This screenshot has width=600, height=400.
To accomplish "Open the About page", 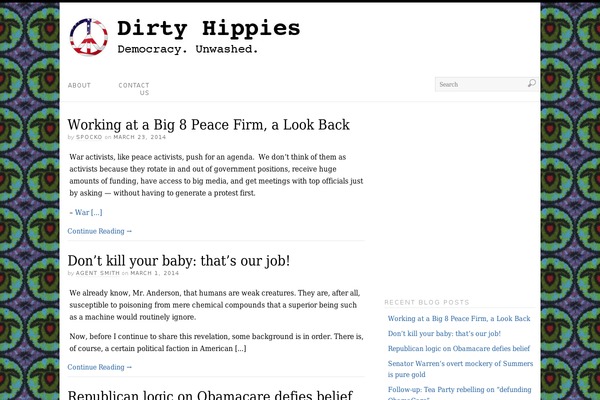I will point(79,85).
